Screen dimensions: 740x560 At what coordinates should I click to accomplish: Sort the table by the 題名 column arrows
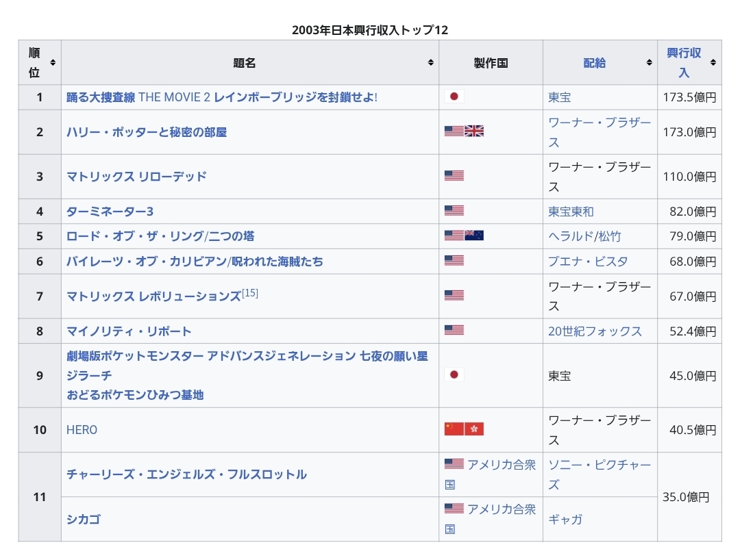point(430,62)
